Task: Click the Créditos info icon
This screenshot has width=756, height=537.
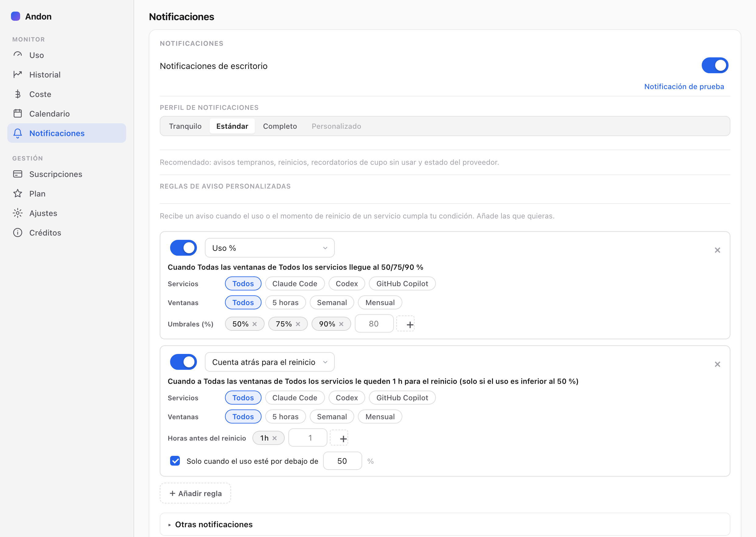Action: click(x=17, y=232)
